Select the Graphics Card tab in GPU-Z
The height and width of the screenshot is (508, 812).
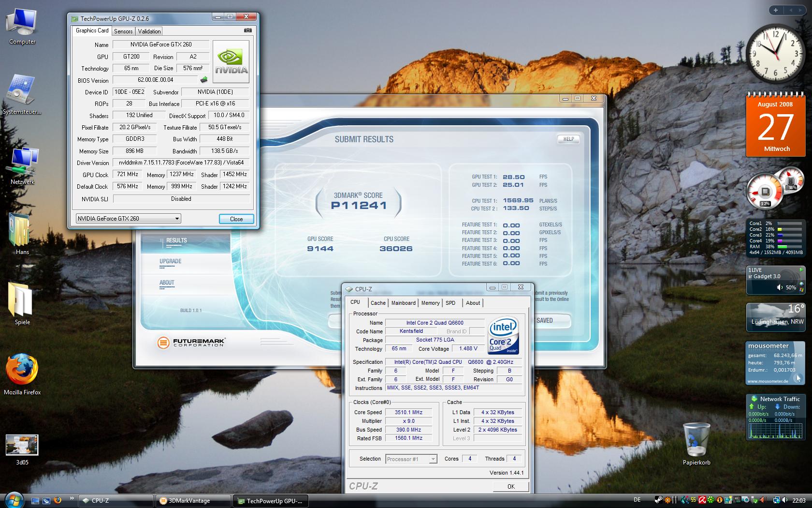point(92,30)
